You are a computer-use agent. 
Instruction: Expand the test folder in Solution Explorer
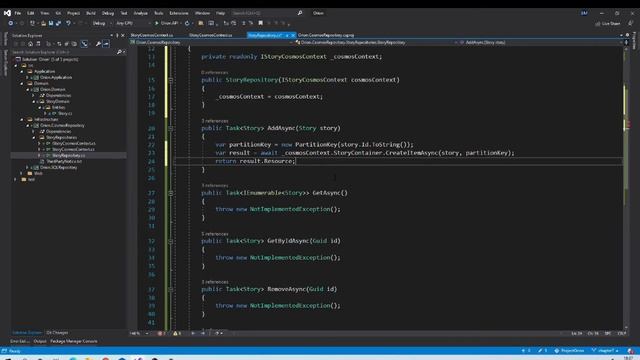(x=16, y=179)
